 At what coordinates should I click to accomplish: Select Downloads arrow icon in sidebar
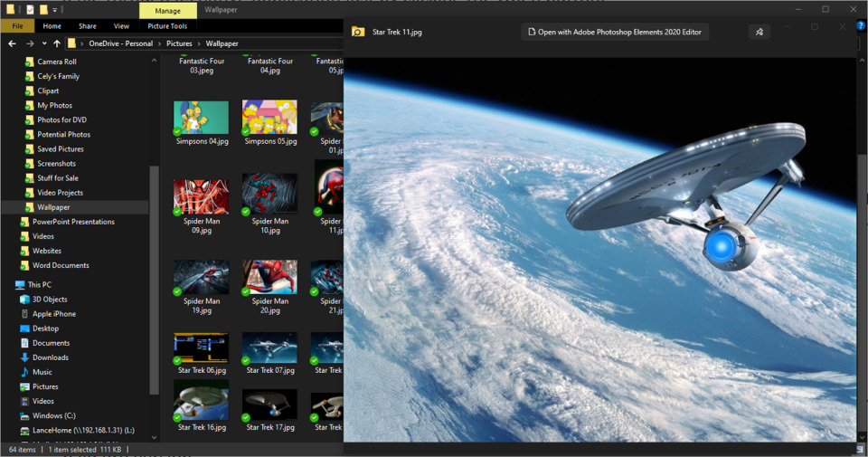pyautogui.click(x=24, y=357)
